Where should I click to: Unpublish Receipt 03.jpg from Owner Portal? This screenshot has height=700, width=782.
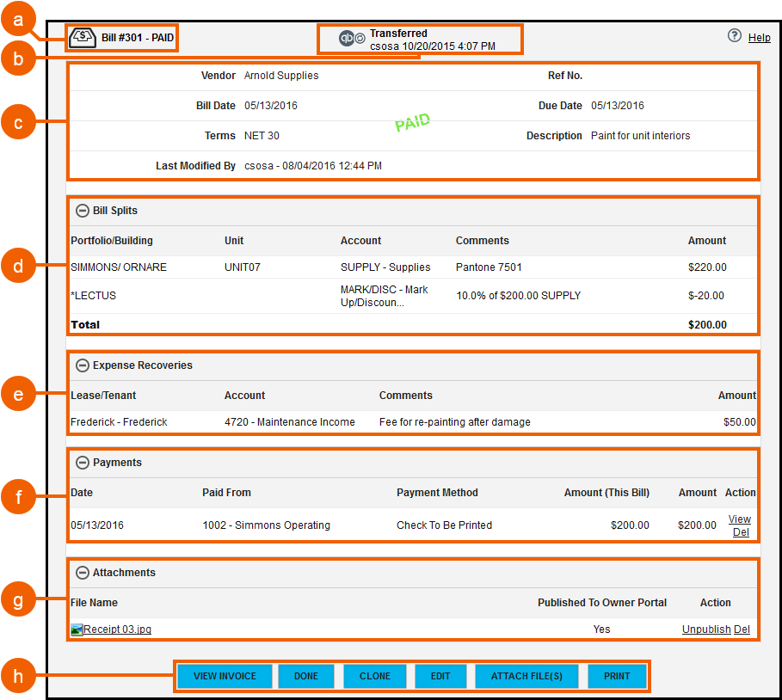(x=706, y=629)
